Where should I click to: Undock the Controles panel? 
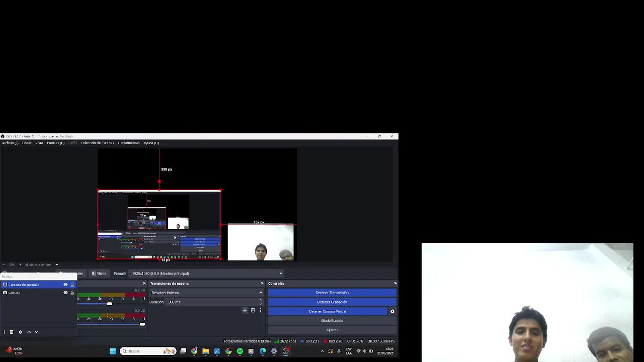point(395,284)
